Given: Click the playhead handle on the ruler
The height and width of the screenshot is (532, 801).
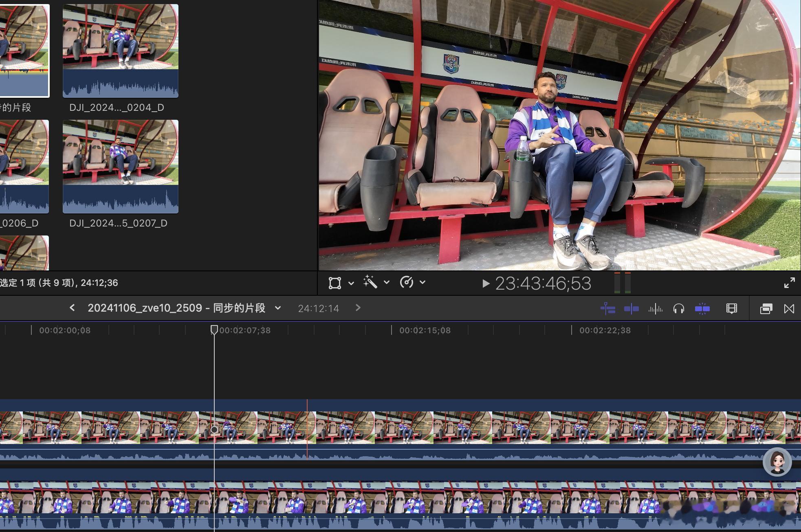Looking at the screenshot, I should [214, 329].
